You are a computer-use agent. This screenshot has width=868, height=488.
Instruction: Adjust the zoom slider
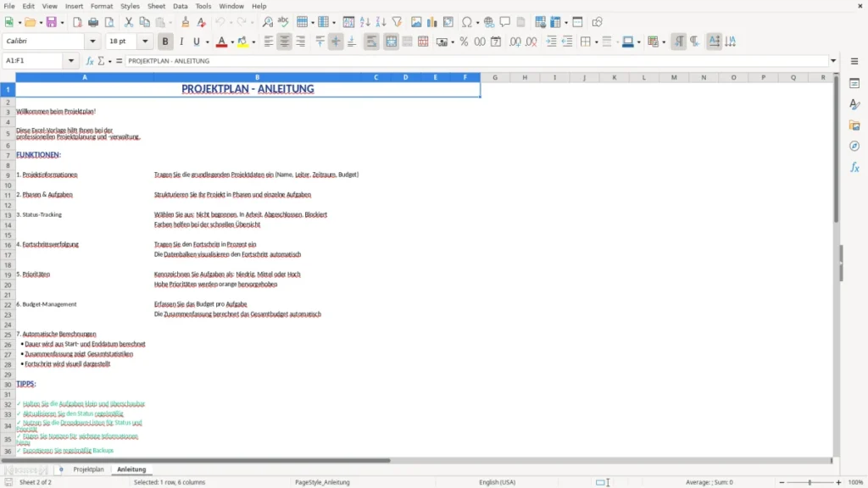(810, 482)
